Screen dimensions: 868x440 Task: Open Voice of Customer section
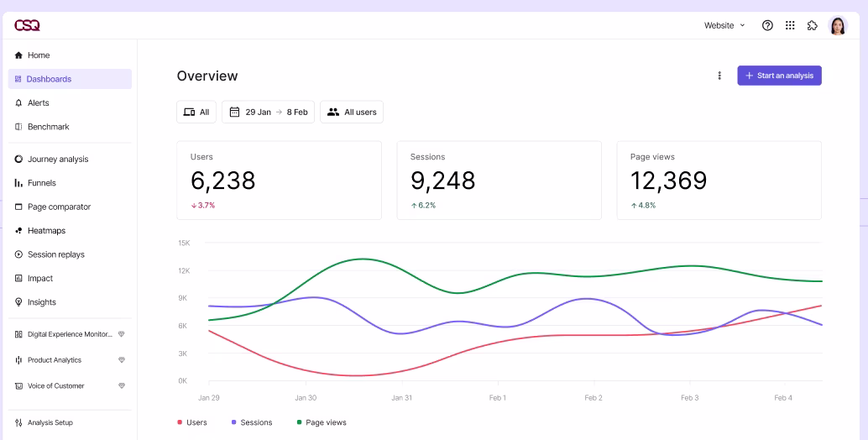point(70,385)
